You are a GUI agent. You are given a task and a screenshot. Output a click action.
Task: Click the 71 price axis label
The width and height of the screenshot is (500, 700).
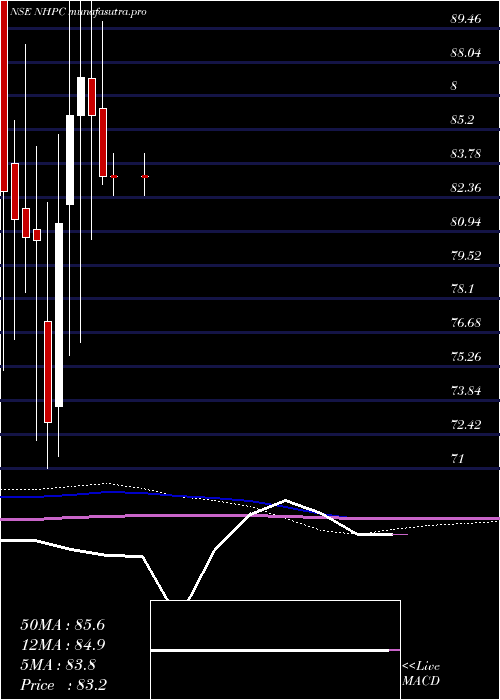click(x=458, y=458)
